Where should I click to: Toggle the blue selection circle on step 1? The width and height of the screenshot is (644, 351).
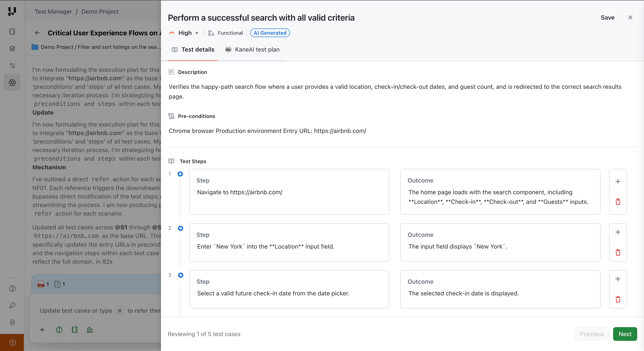(x=181, y=174)
